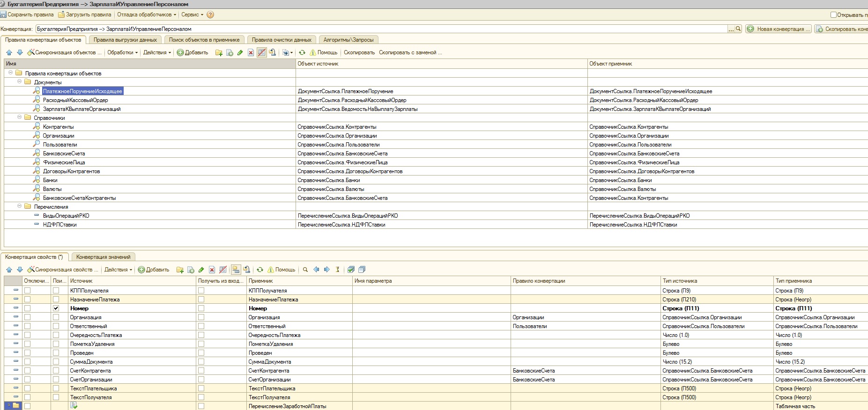Click Сохранить правила button
Viewport: 868px width, 410px height.
27,15
